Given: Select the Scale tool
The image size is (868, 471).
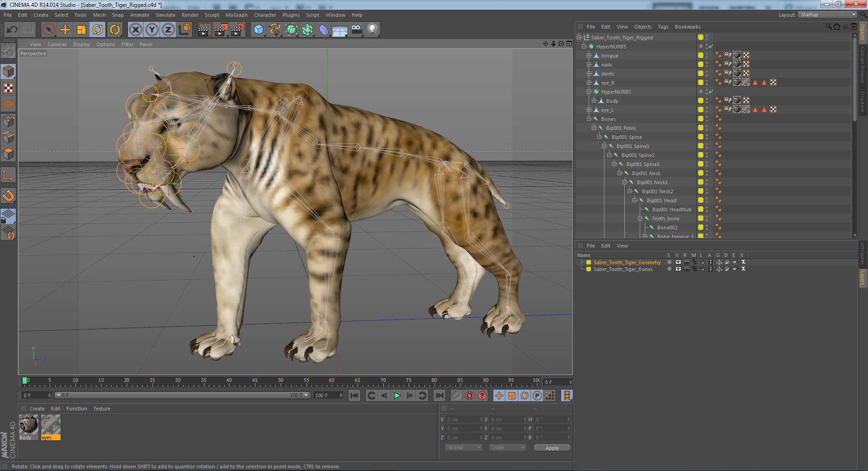Looking at the screenshot, I should (81, 30).
